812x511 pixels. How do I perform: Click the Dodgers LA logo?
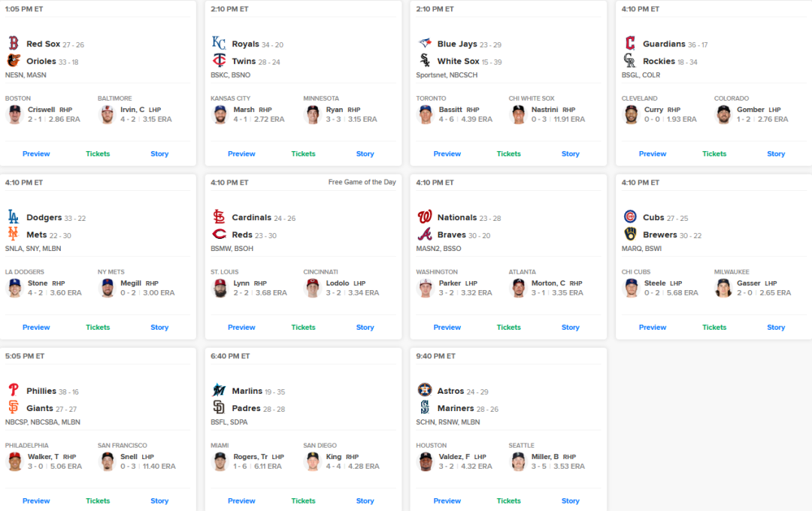coord(14,216)
